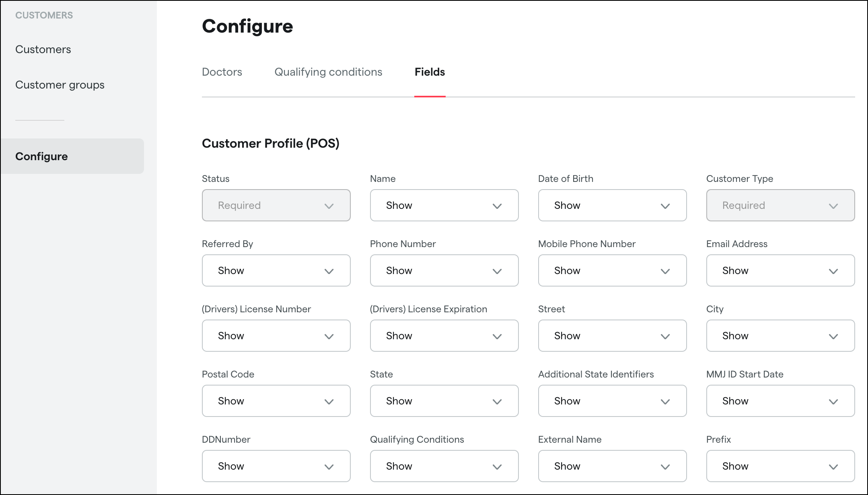The height and width of the screenshot is (495, 868).
Task: Open the Name field visibility dropdown
Action: (x=444, y=205)
